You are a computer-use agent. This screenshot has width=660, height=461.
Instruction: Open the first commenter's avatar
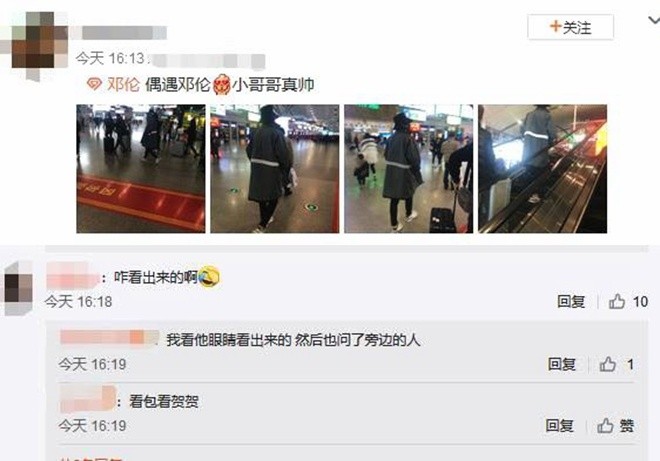pos(18,288)
